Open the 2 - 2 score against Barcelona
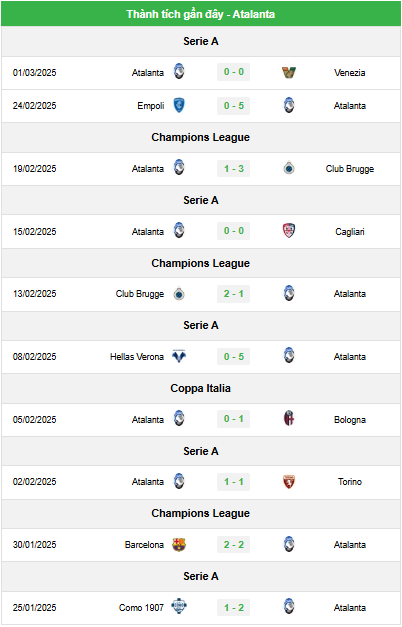The width and height of the screenshot is (402, 627). pos(234,545)
